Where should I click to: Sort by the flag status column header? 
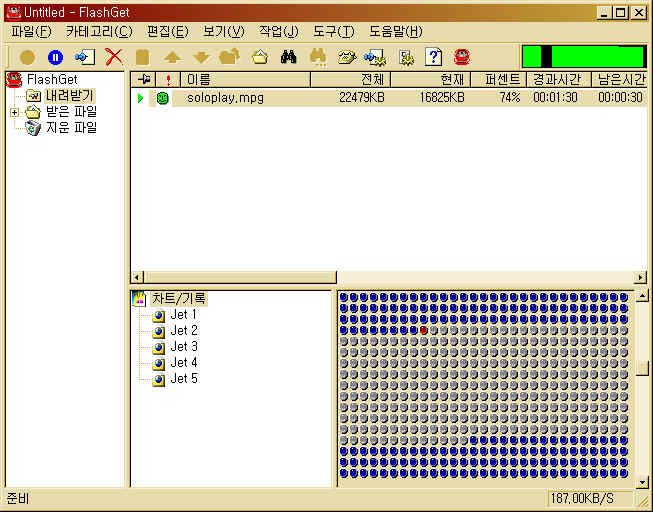pyautogui.click(x=143, y=79)
